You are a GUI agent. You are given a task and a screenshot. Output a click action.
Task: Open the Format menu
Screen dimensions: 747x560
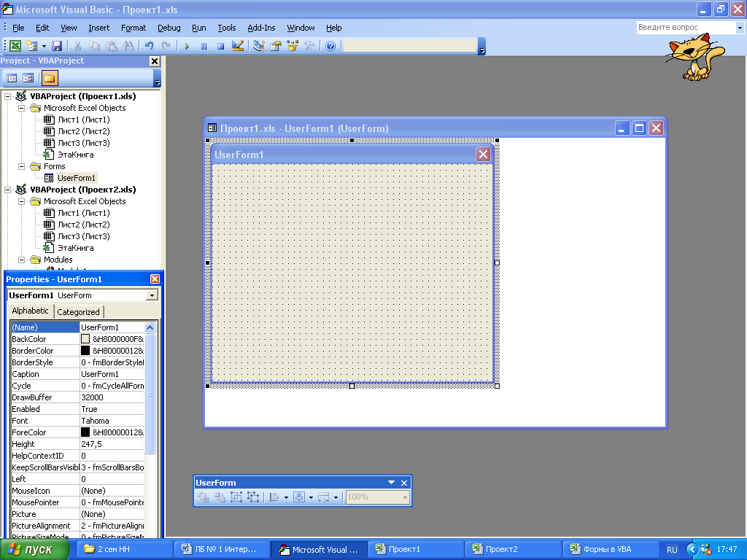(133, 28)
